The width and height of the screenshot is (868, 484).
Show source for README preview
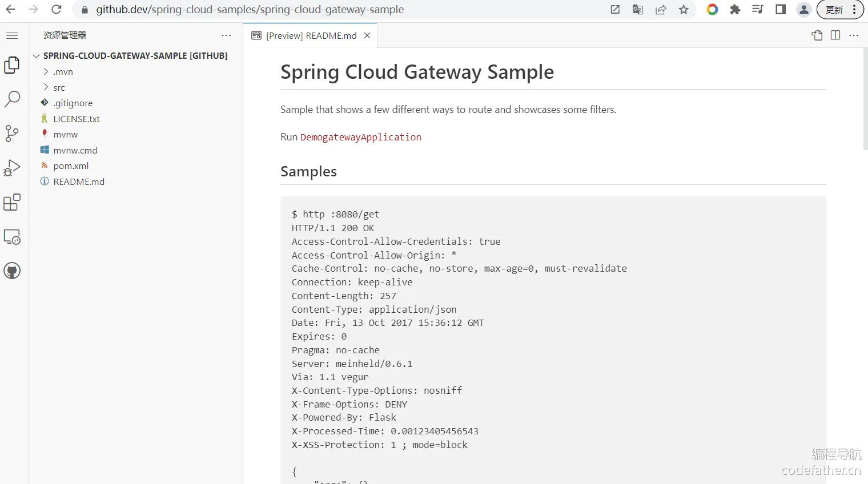pyautogui.click(x=817, y=35)
